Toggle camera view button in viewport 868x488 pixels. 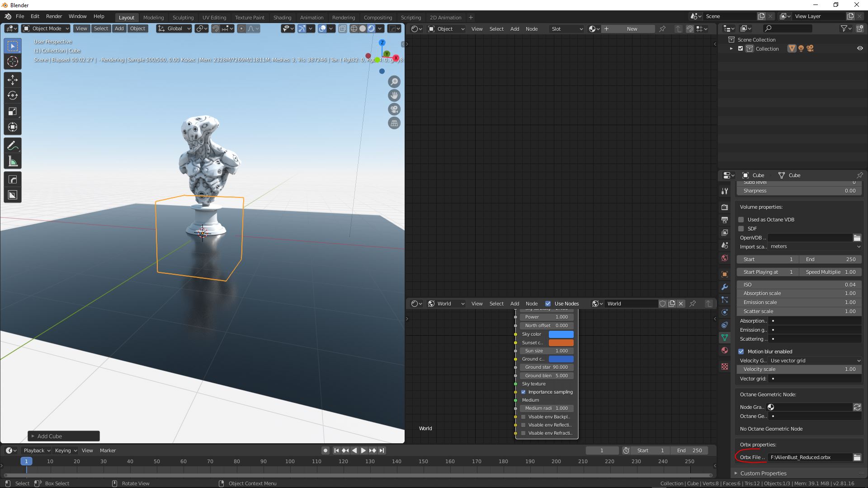[x=394, y=109]
